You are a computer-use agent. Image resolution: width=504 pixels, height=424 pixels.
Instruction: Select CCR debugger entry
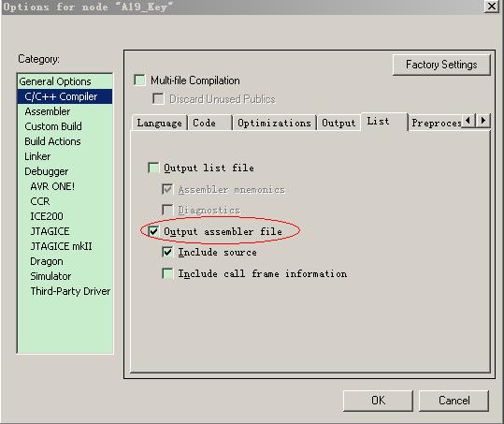(x=65, y=201)
